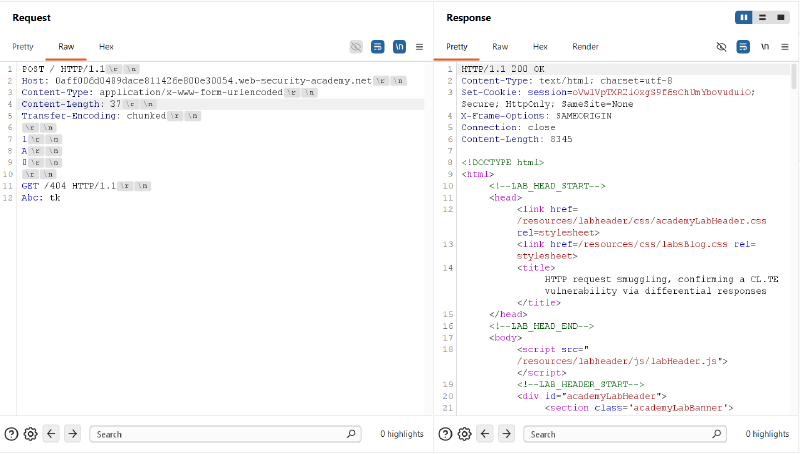Click the Content-Length: 8345 response header
800x454 pixels.
[x=516, y=139]
